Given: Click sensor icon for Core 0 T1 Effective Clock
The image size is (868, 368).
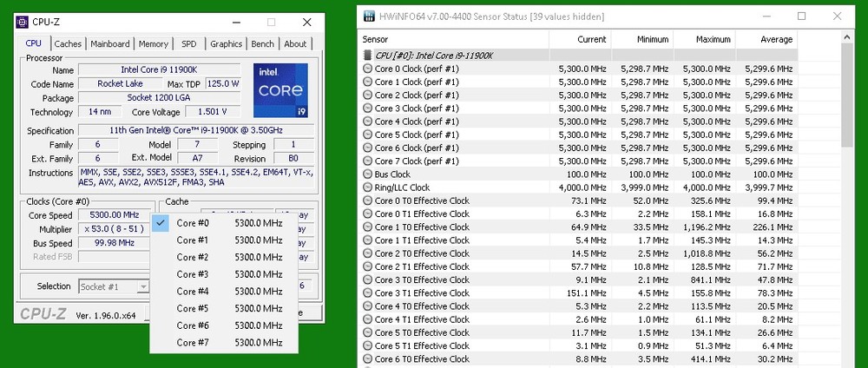Looking at the screenshot, I should (367, 214).
